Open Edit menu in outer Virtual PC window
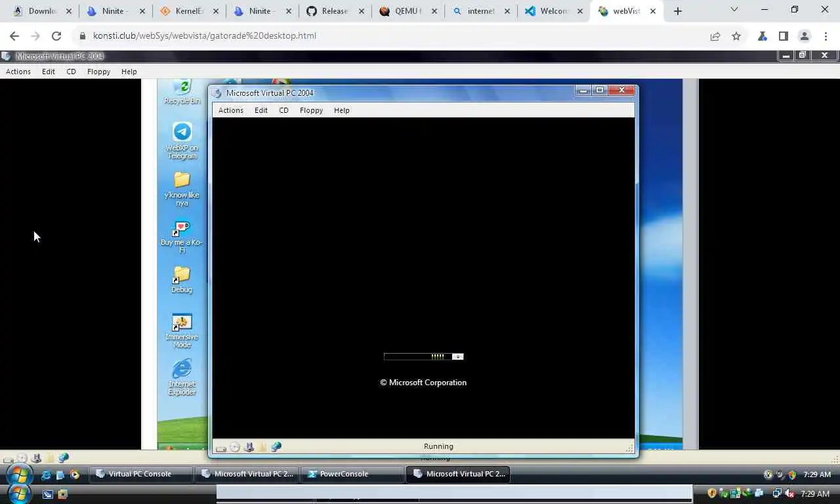Image resolution: width=840 pixels, height=504 pixels. pyautogui.click(x=49, y=72)
